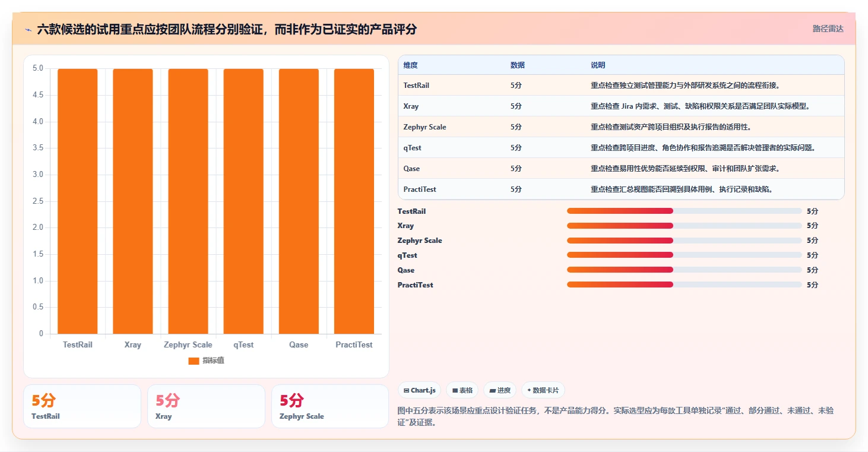Click the 数据 column header
Image resolution: width=868 pixels, height=452 pixels.
(x=517, y=65)
